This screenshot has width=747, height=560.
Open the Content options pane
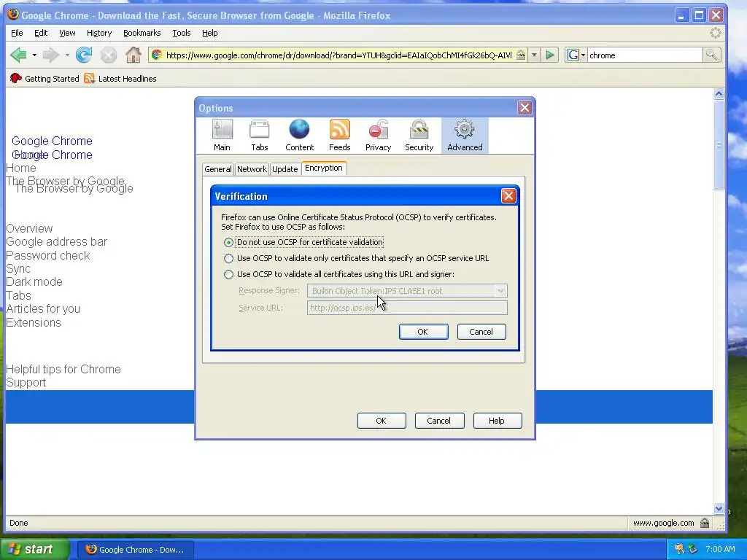point(299,135)
